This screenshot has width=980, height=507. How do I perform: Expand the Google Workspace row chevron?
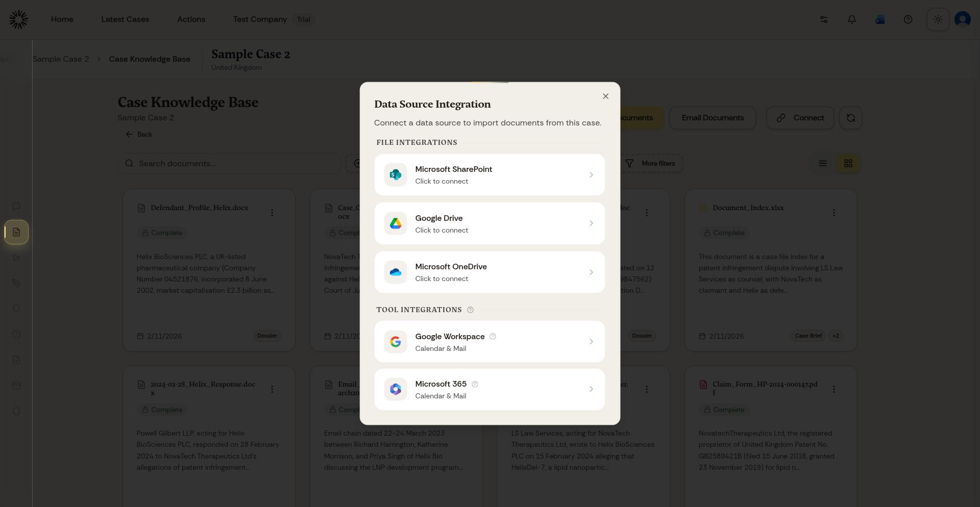pos(591,342)
